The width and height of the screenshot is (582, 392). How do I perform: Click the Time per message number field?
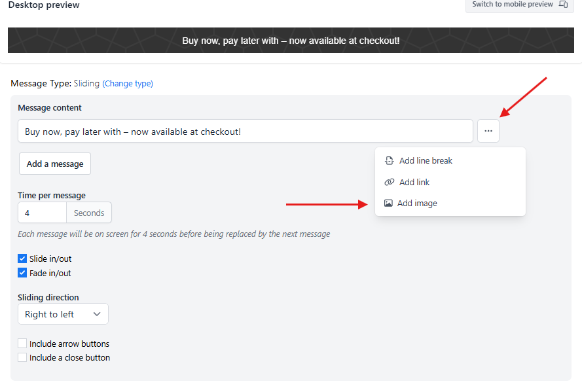pyautogui.click(x=42, y=213)
